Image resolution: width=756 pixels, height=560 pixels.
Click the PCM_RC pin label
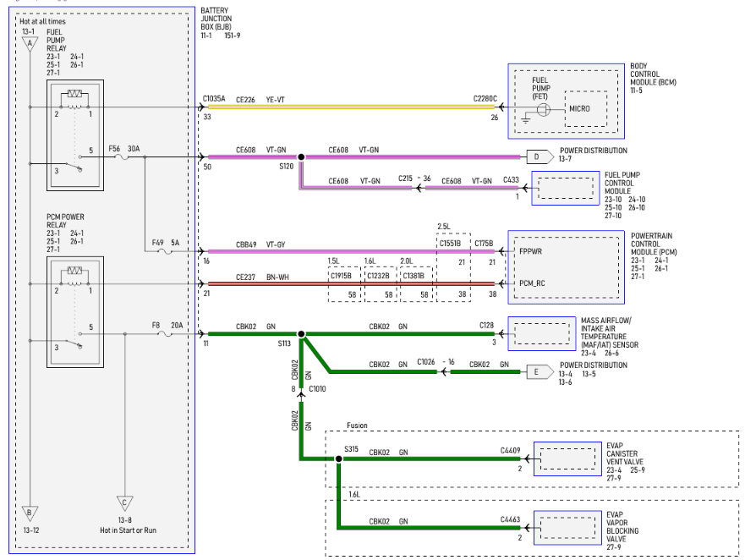tap(532, 283)
